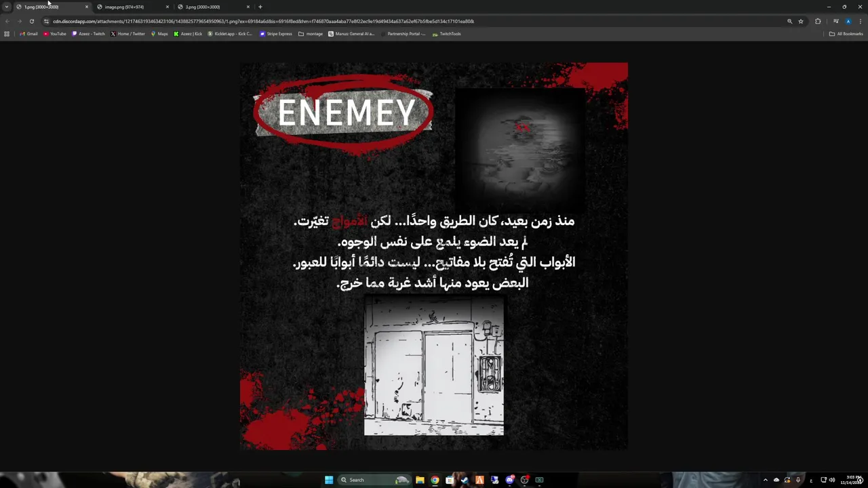Open the Manus: General AI bookmark
868x488 pixels.
point(351,34)
